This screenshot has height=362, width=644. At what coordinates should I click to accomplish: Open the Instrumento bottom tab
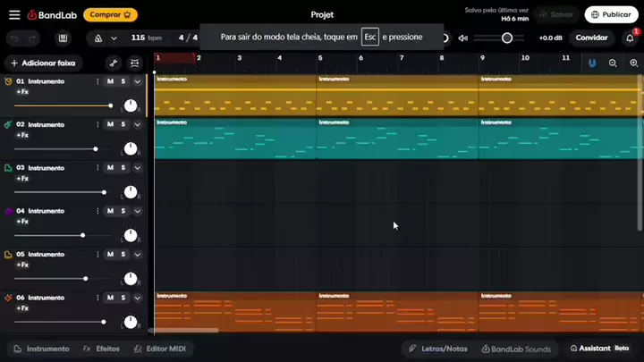click(41, 349)
